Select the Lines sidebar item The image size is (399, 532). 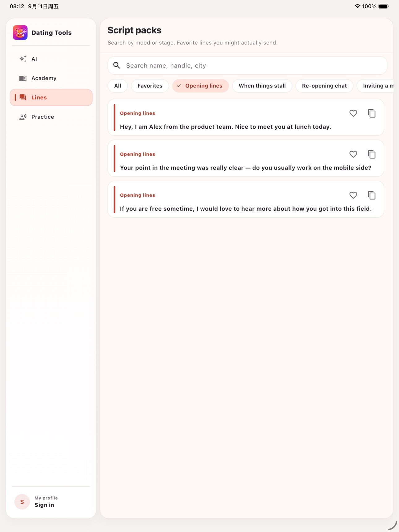pos(51,97)
